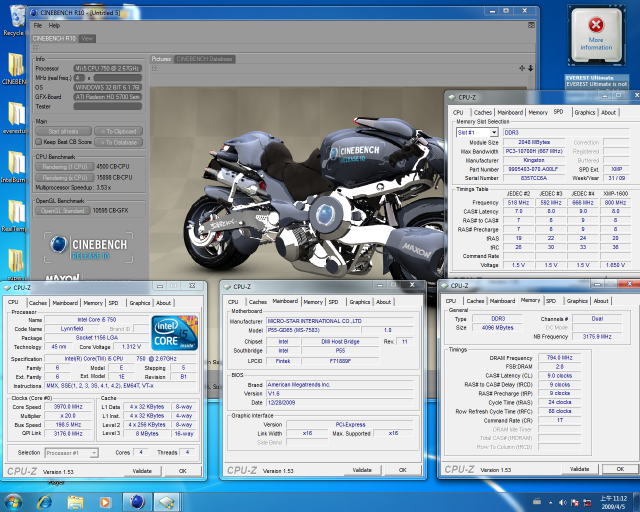The height and width of the screenshot is (512, 640).
Task: Open Windows Media Player from taskbar
Action: (x=105, y=502)
